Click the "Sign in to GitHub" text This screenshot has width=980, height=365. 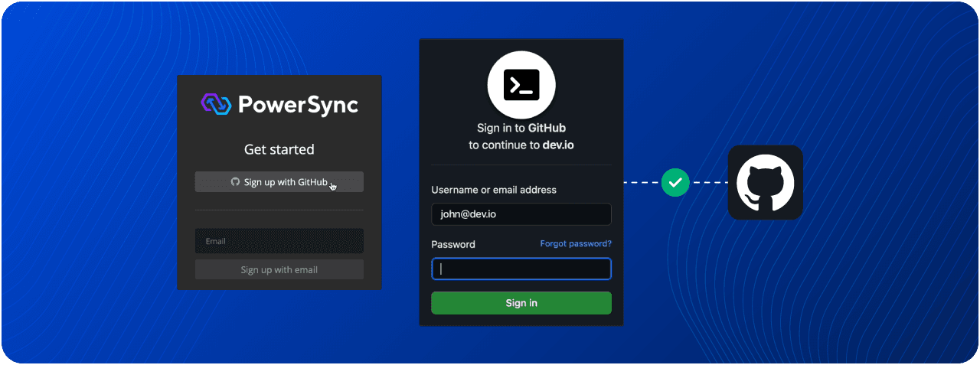point(521,128)
